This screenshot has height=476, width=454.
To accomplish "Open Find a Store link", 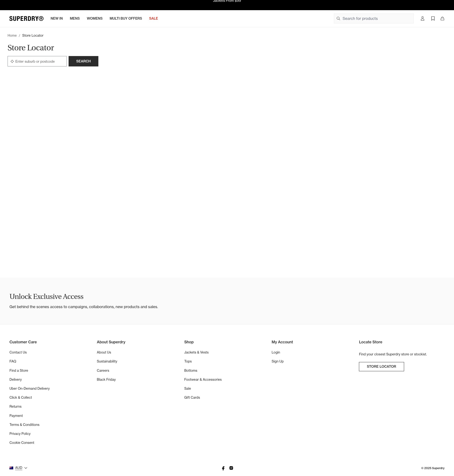I will click(19, 371).
